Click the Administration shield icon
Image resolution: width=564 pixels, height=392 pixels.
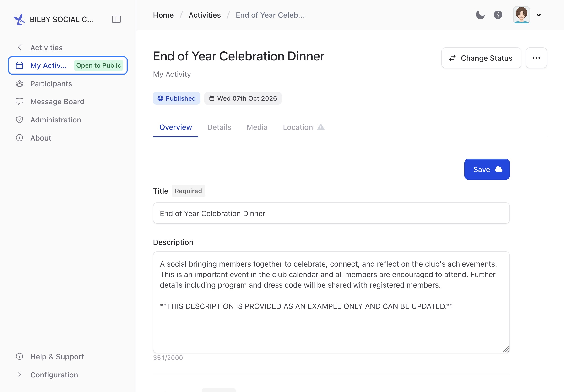tap(19, 120)
